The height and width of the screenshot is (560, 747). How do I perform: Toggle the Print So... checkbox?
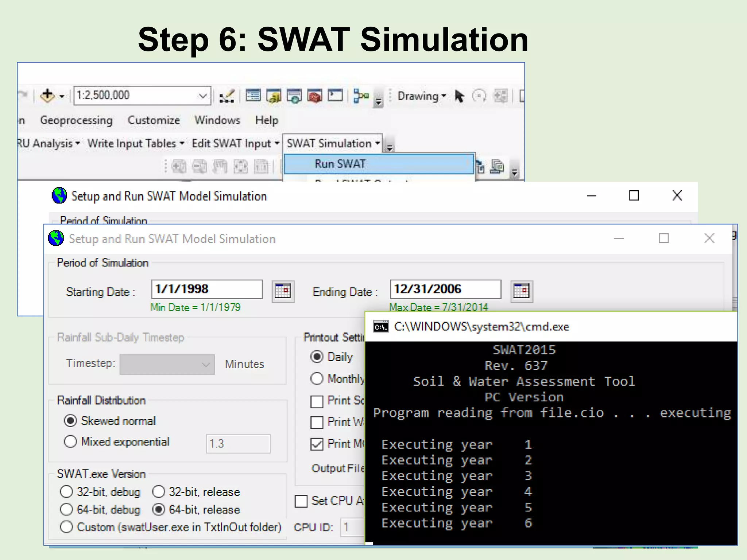(x=317, y=402)
